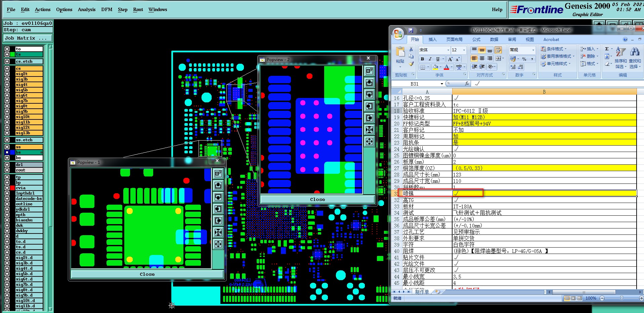Toggle checkbox for layer sig2t
This screenshot has width=644, height=313.
[7, 74]
